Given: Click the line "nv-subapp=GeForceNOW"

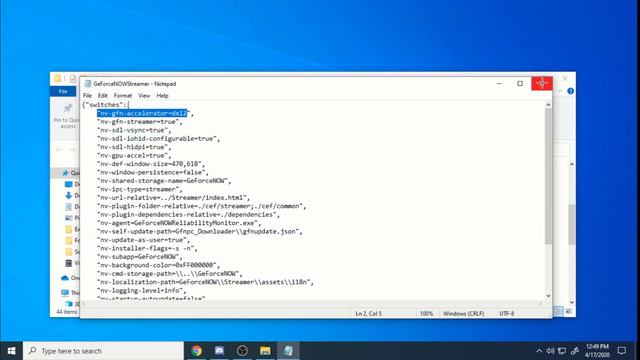Looking at the screenshot, I should tap(140, 257).
